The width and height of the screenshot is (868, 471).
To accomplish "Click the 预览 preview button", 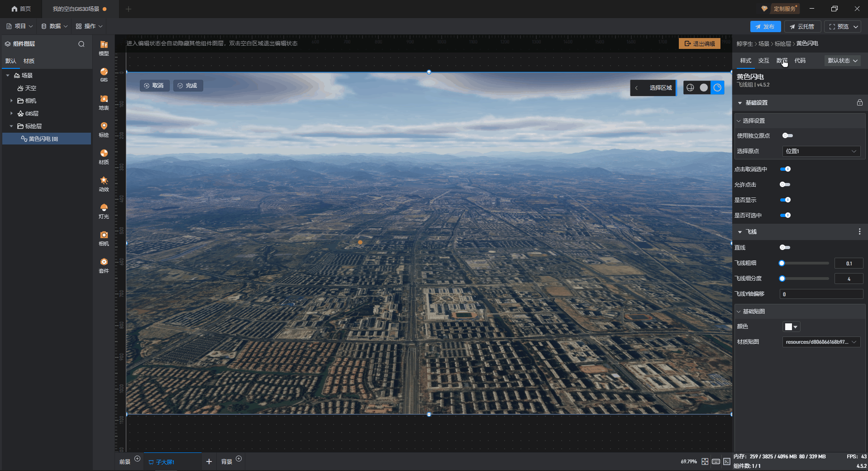I will point(842,27).
